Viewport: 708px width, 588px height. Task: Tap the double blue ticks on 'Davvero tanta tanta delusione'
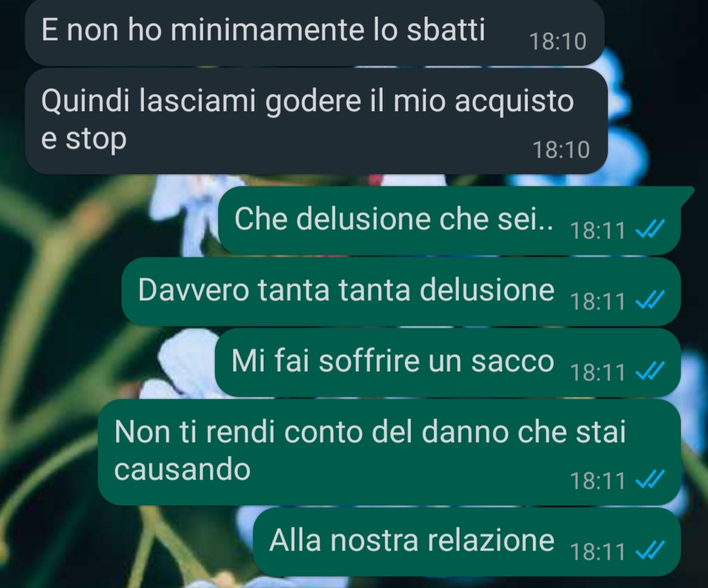[649, 300]
